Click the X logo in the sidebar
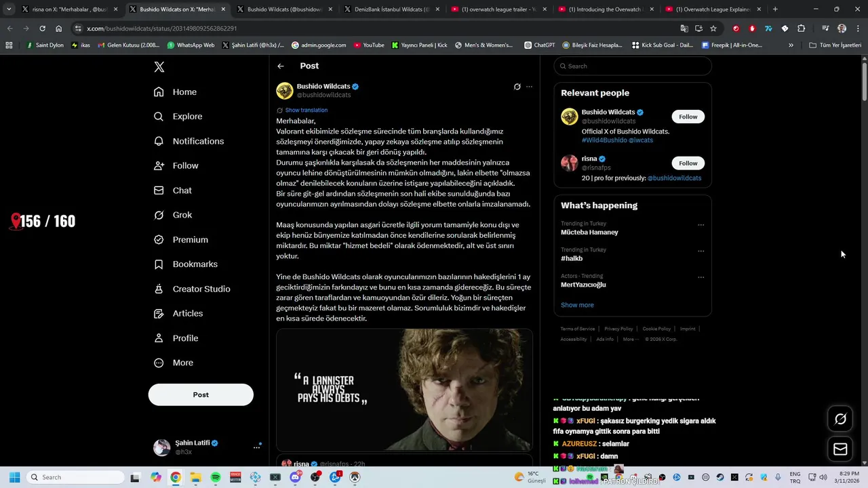This screenshot has width=868, height=488. (159, 66)
